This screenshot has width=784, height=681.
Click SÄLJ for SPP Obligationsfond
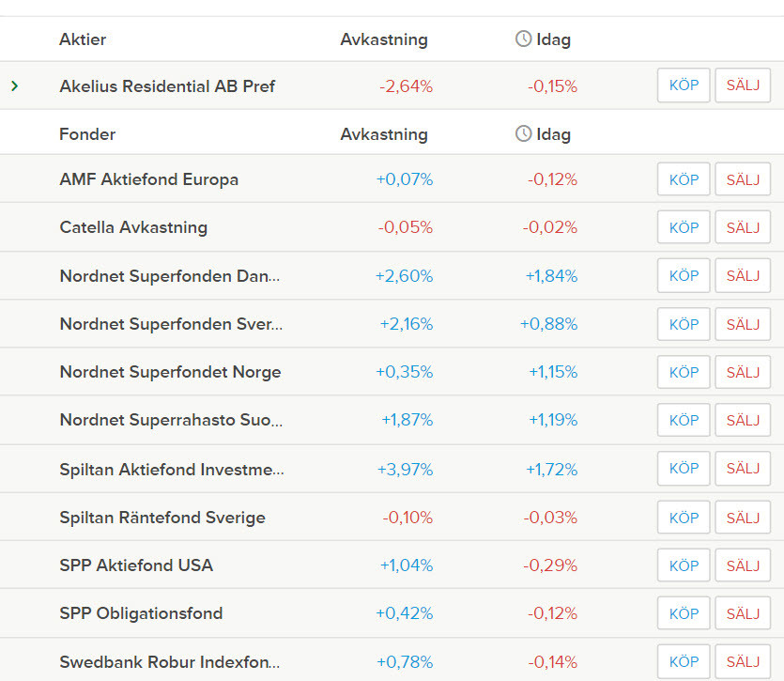(743, 613)
